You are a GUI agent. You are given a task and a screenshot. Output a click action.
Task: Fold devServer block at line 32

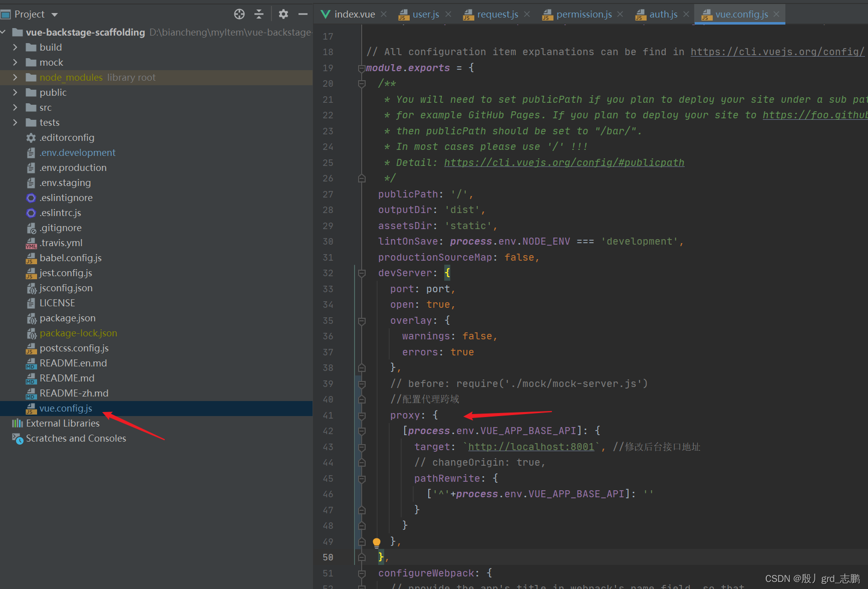pyautogui.click(x=362, y=273)
